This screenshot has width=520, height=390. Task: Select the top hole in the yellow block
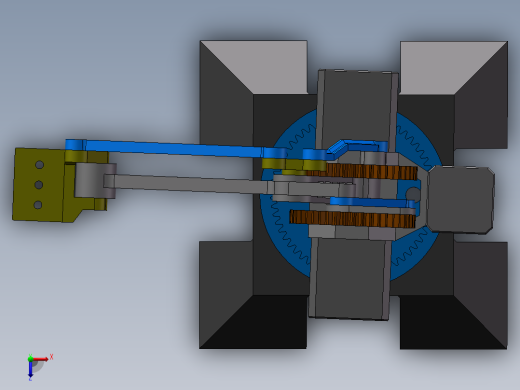[39, 165]
